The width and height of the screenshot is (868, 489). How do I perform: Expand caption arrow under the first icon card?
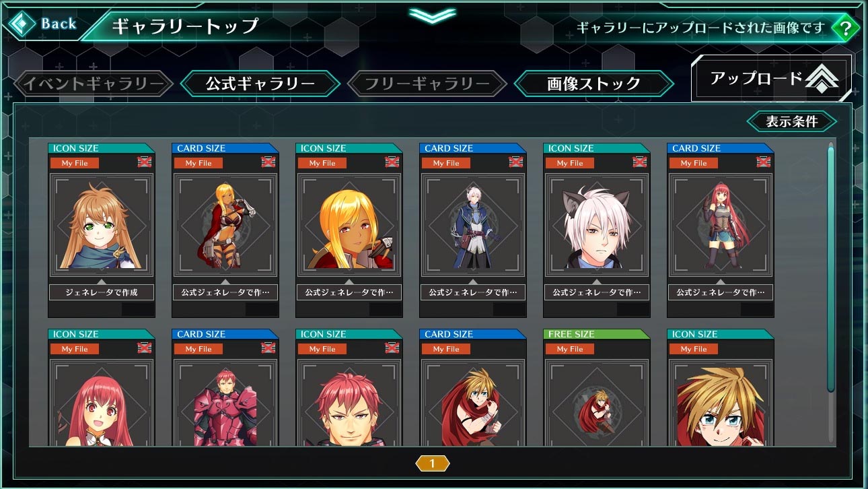click(x=101, y=282)
